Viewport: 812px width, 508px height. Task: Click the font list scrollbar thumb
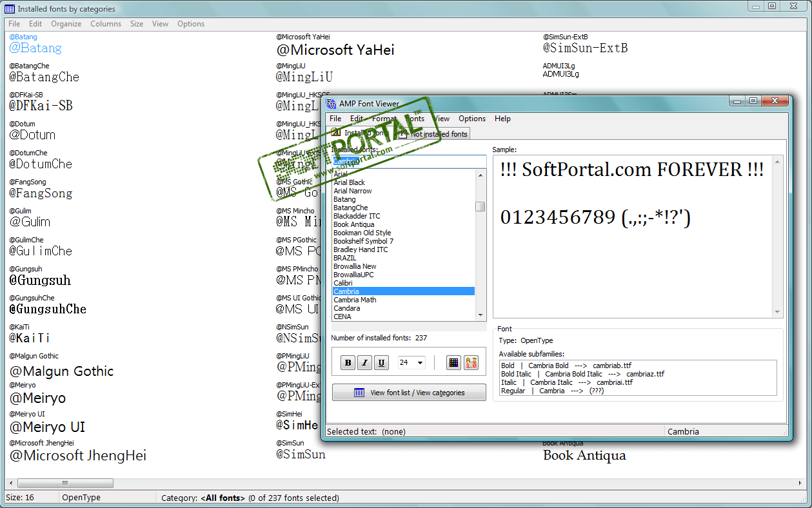pyautogui.click(x=480, y=206)
